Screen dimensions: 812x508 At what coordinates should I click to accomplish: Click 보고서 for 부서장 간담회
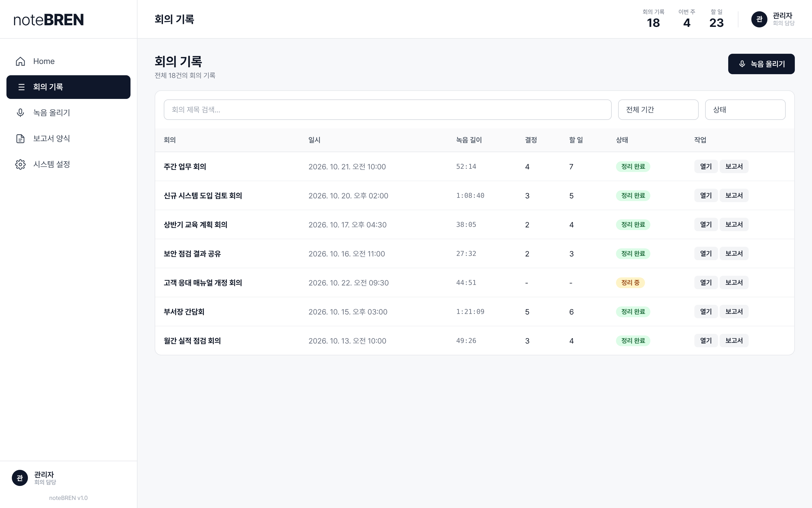click(x=734, y=312)
